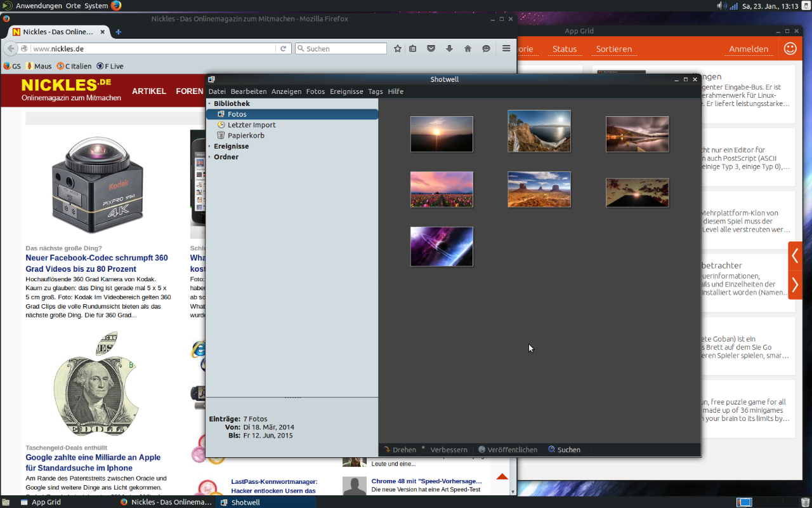Image resolution: width=812 pixels, height=508 pixels.
Task: Open the Firefox downloads arrow icon
Action: (449, 48)
